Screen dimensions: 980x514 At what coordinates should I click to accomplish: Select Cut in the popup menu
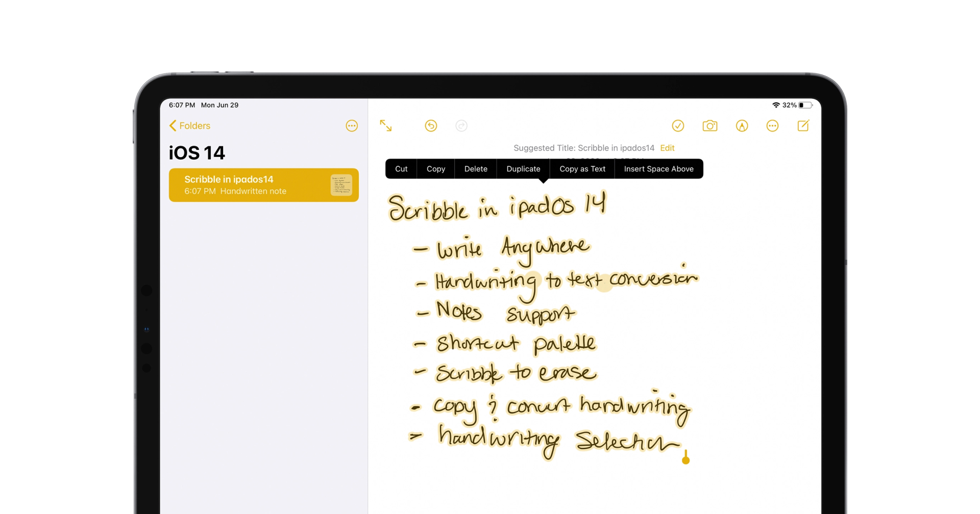point(401,169)
